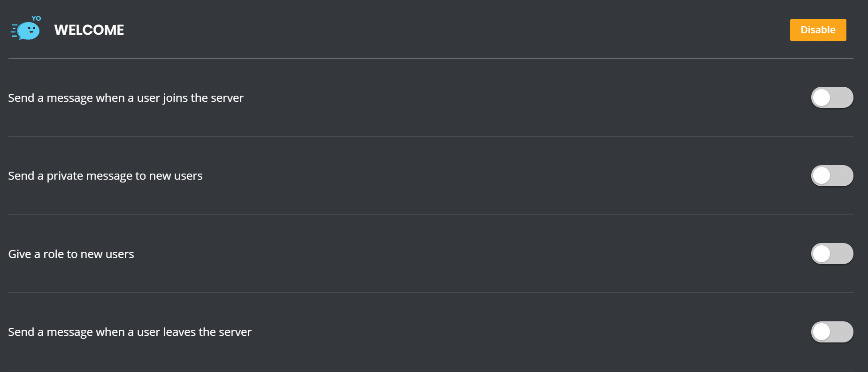The width and height of the screenshot is (868, 372).
Task: Click the WELCOME heading text
Action: tap(89, 30)
